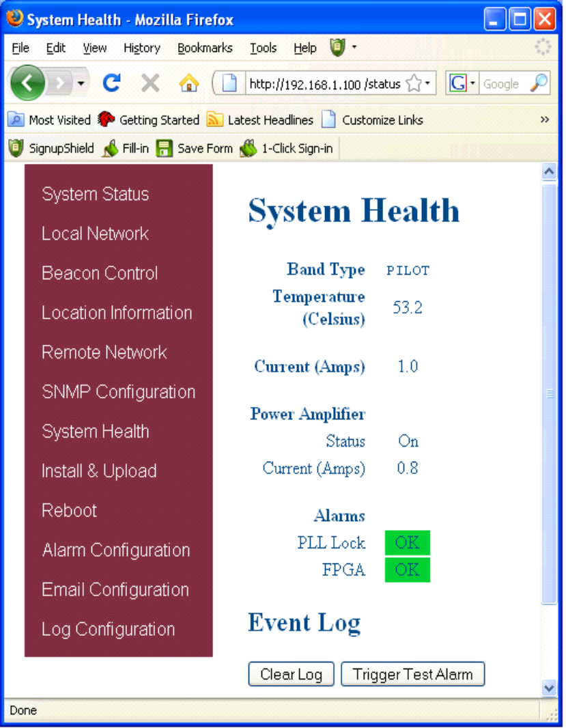This screenshot has height=728, width=566.
Task: Open the Tools menu
Action: click(263, 48)
